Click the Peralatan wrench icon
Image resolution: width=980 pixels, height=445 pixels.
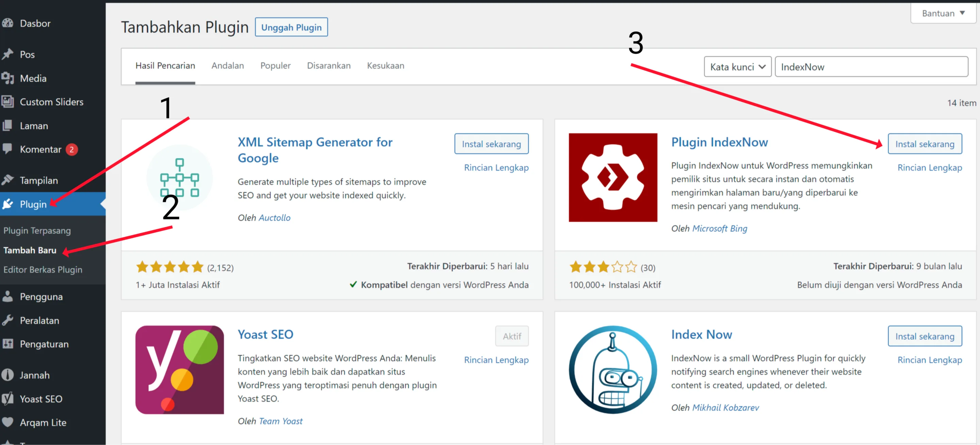(7, 320)
